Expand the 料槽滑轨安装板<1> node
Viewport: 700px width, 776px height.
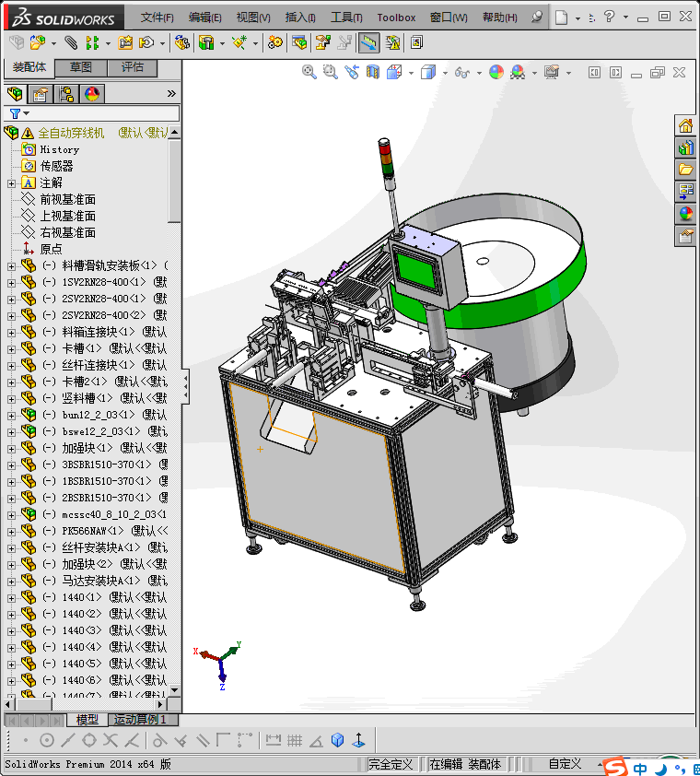point(11,266)
